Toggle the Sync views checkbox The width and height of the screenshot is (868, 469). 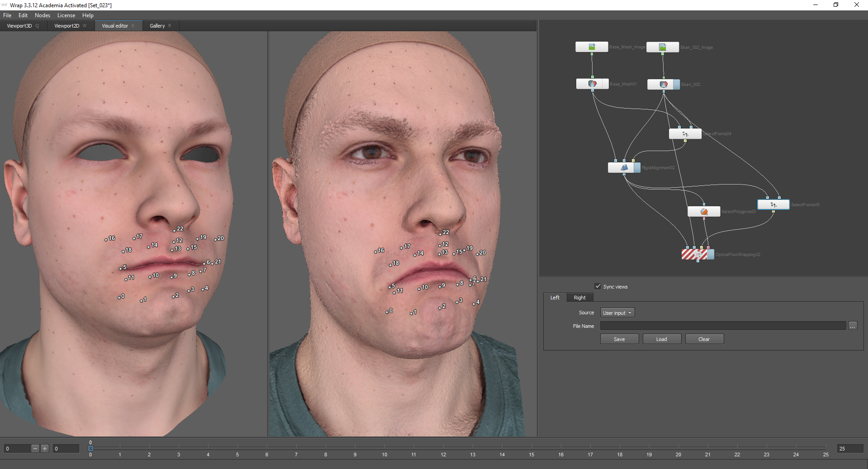[598, 287]
